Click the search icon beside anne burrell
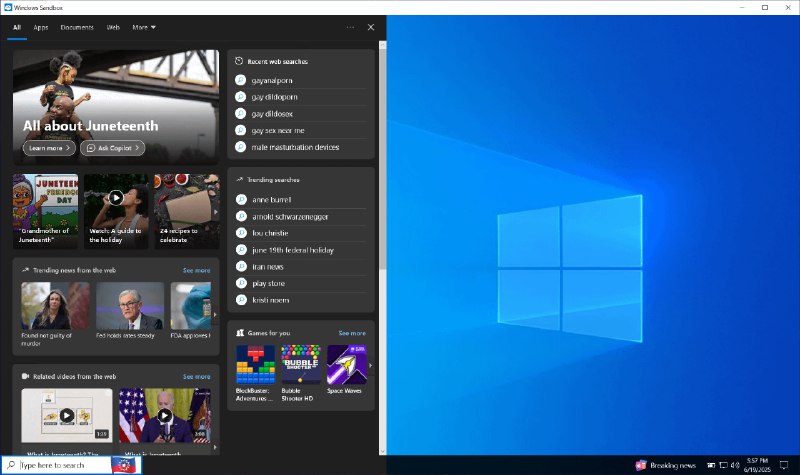This screenshot has width=800, height=475. point(241,199)
